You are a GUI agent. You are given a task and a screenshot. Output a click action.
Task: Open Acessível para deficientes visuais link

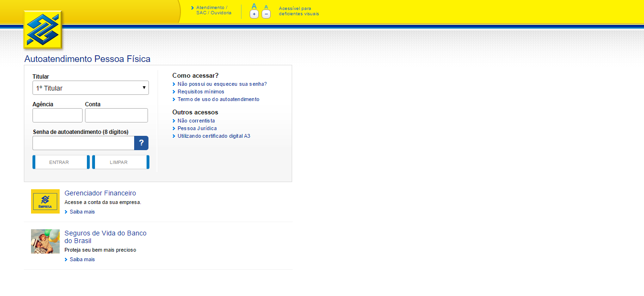[x=299, y=11]
